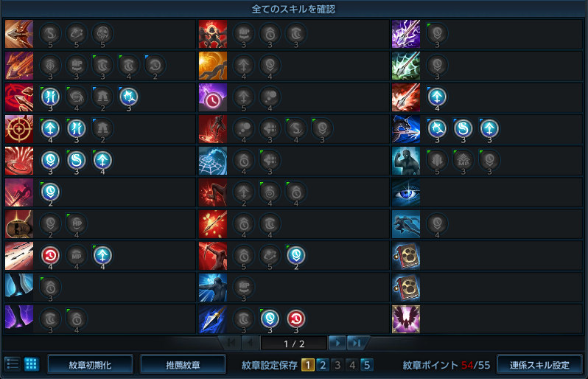
Task: Click the bullseye target skill icon
Action: pyautogui.click(x=19, y=129)
